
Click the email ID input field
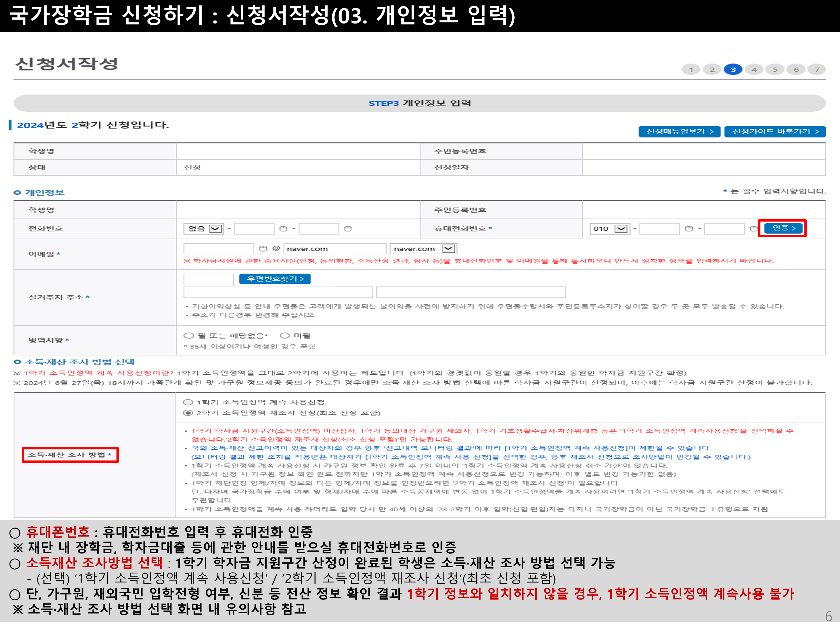coord(219,249)
